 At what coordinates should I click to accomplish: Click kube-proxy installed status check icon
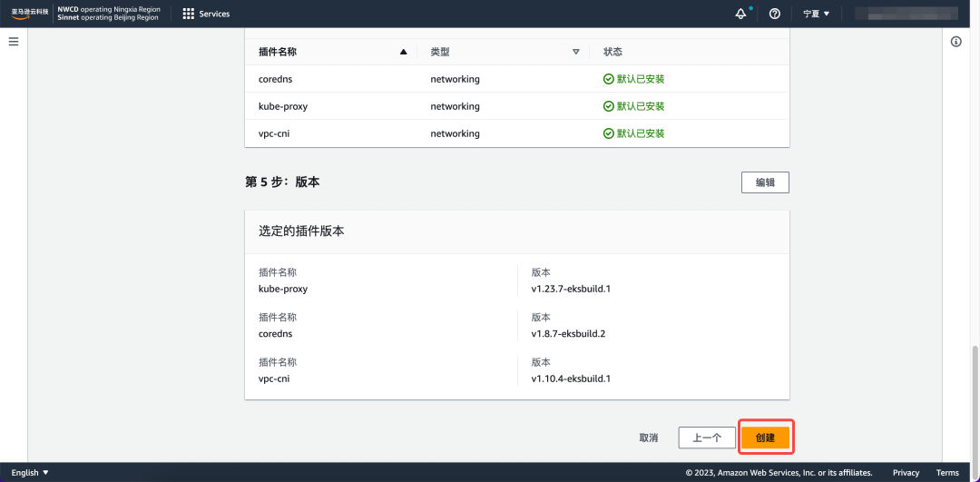click(608, 106)
